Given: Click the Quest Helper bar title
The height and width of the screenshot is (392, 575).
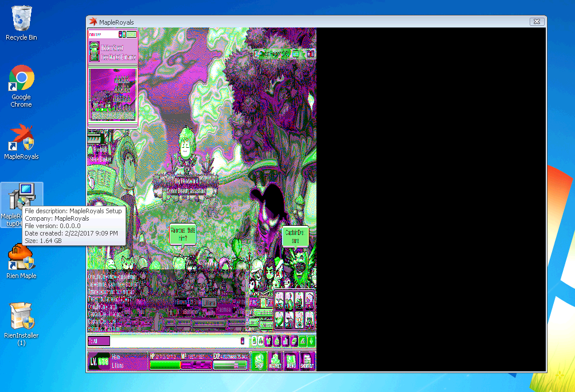Looking at the screenshot, I should click(273, 54).
